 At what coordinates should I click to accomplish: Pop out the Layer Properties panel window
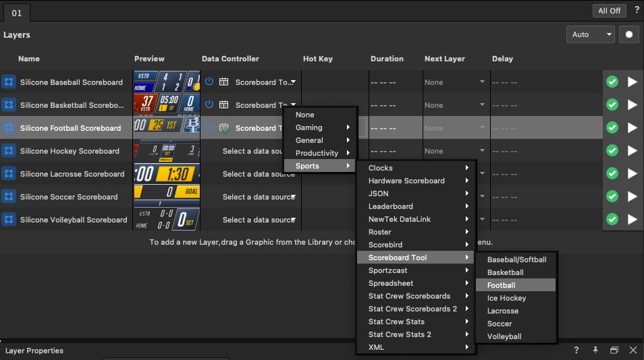coord(614,350)
